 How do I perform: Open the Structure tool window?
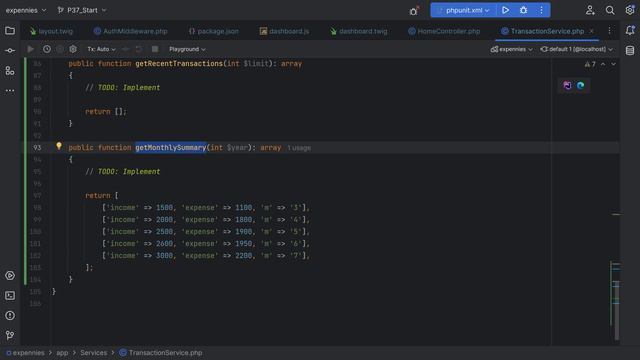coord(10,71)
